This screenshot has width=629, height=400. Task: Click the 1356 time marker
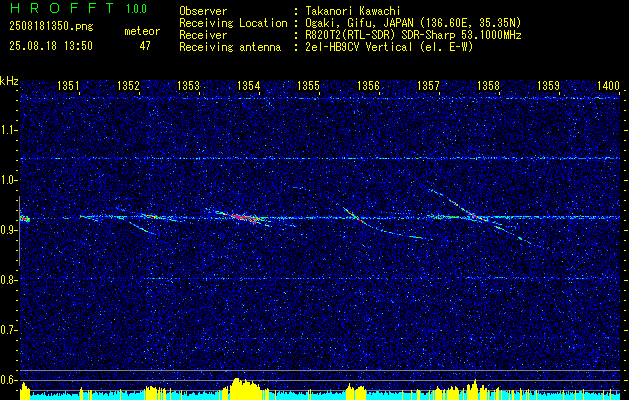click(x=368, y=85)
